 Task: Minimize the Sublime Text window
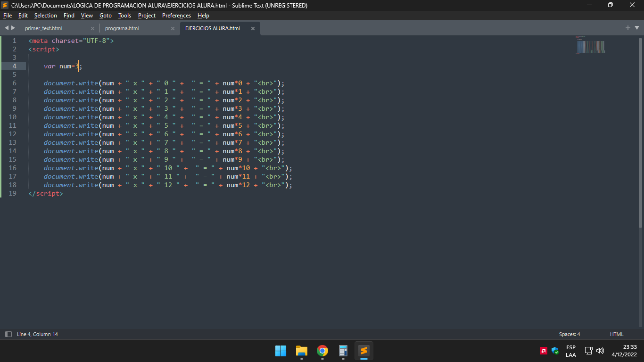pos(589,5)
